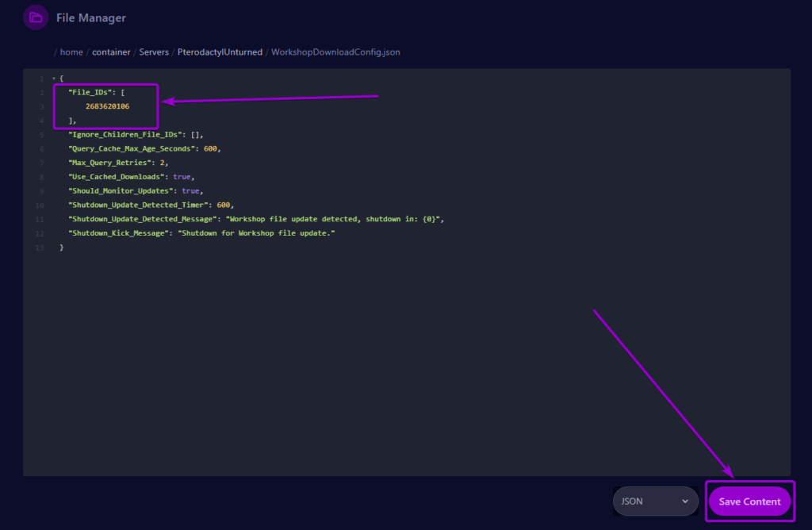
Task: Click line number 10 in gutter
Action: [x=40, y=205]
